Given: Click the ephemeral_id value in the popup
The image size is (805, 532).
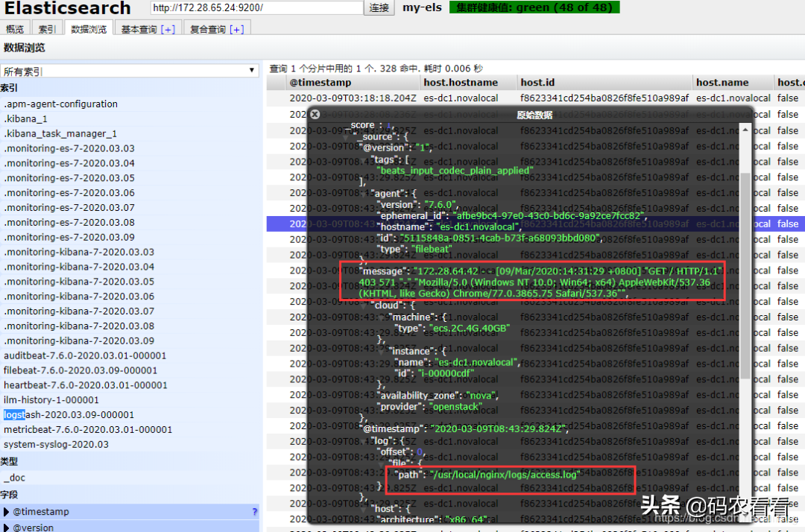Looking at the screenshot, I should point(549,215).
